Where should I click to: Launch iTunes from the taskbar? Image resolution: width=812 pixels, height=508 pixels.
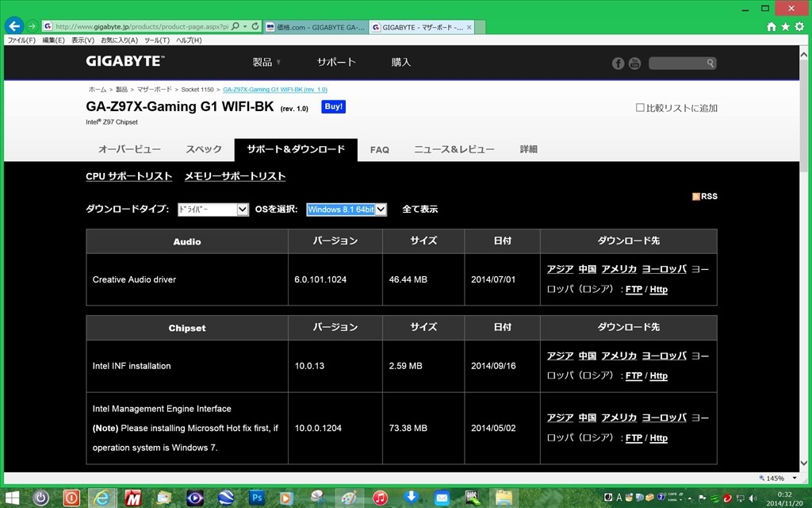(380, 498)
